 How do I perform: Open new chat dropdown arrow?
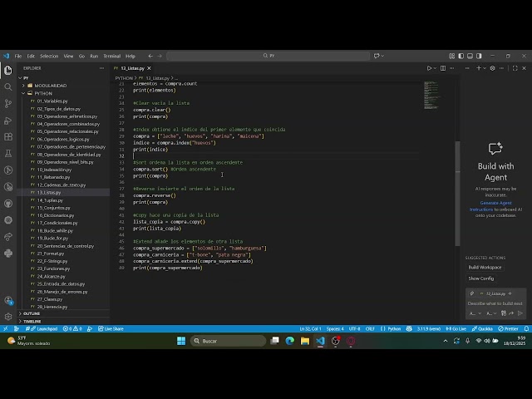(484, 68)
